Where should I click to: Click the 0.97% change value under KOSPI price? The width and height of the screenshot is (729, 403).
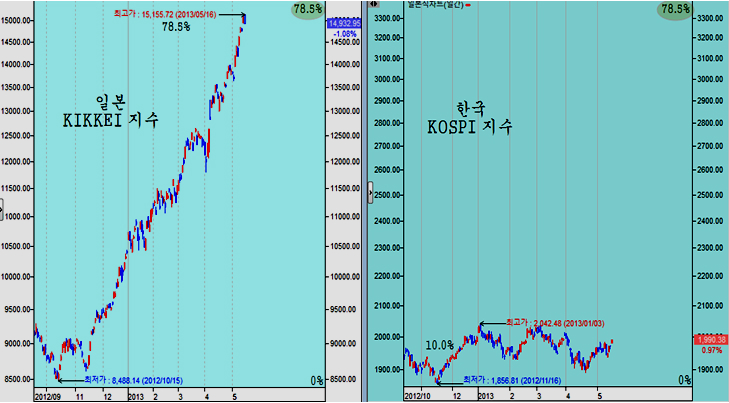point(712,350)
